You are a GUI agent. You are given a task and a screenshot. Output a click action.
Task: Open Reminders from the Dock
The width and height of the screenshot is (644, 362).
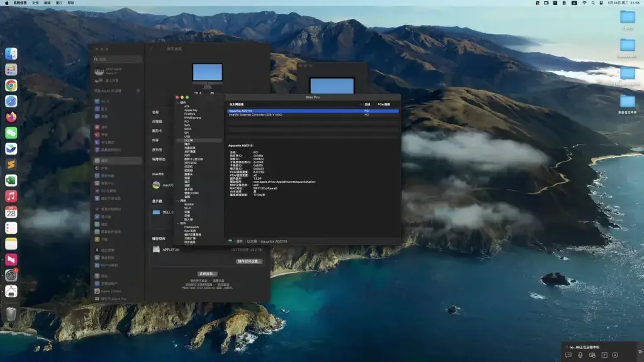coord(11,228)
